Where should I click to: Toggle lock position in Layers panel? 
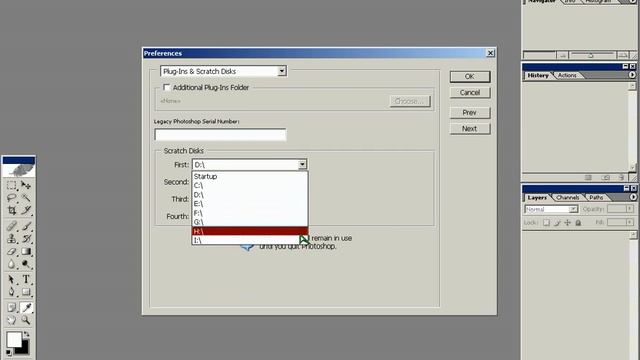(568, 222)
